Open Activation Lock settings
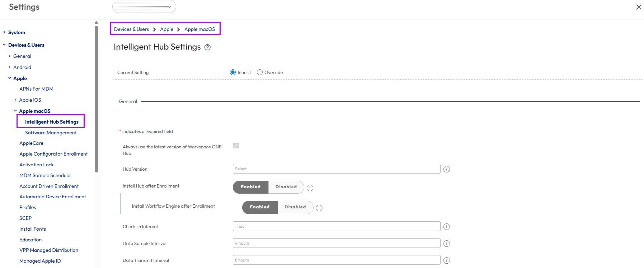Viewport: 644px width, 268px height. tap(36, 165)
